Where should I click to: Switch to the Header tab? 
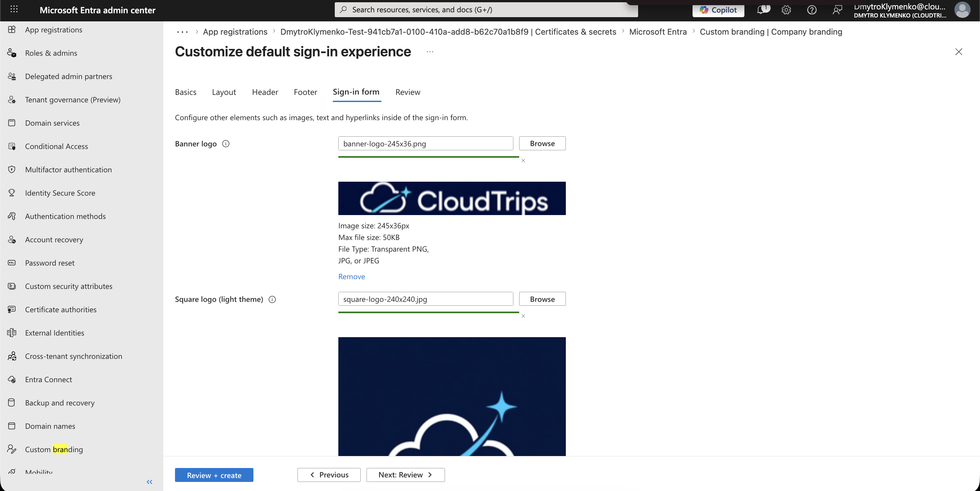[265, 92]
